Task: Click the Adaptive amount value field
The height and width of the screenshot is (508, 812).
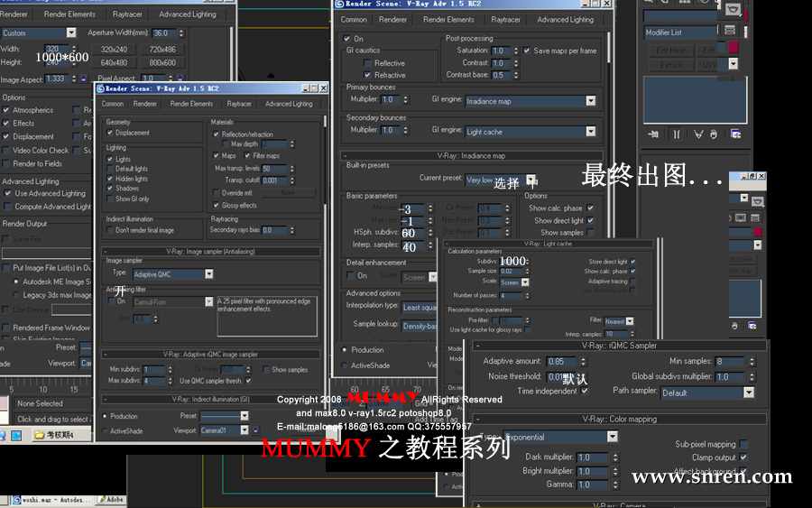Action: click(x=562, y=361)
